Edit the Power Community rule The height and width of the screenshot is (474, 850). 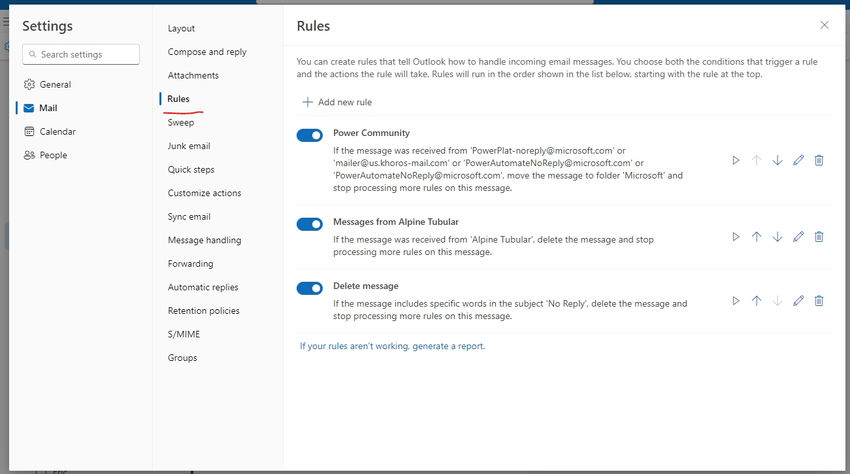(798, 160)
